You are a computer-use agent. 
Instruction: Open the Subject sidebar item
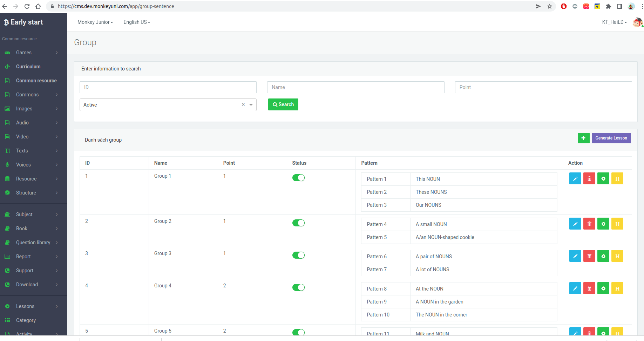[33, 214]
